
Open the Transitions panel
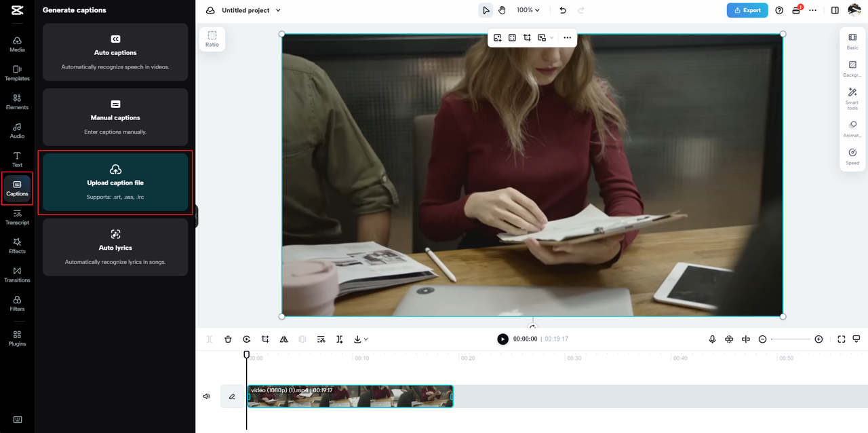[x=17, y=275]
